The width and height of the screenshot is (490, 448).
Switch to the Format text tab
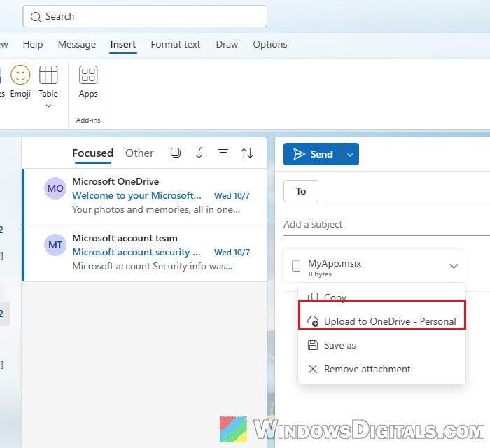click(x=175, y=44)
